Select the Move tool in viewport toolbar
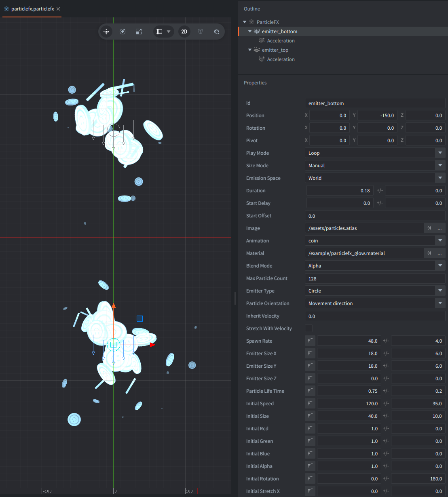This screenshot has width=448, height=497. point(106,32)
